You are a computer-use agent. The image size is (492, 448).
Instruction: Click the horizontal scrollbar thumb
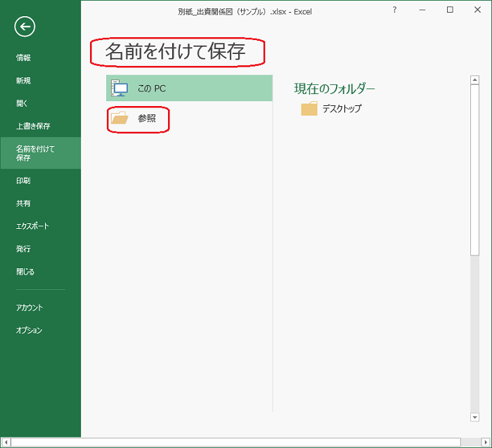[x=235, y=442]
